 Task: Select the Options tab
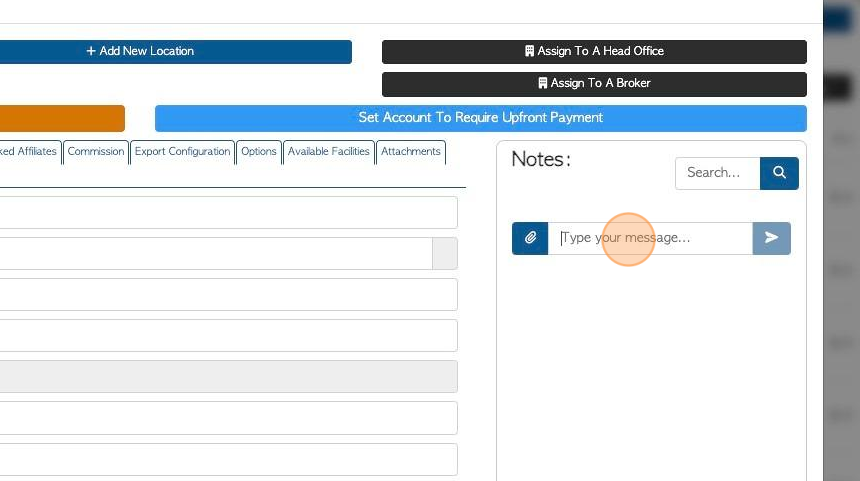click(x=259, y=152)
